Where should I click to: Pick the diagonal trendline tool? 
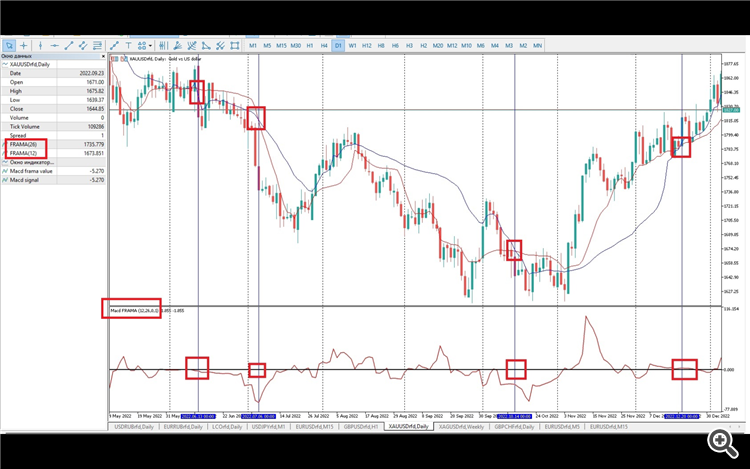[69, 45]
